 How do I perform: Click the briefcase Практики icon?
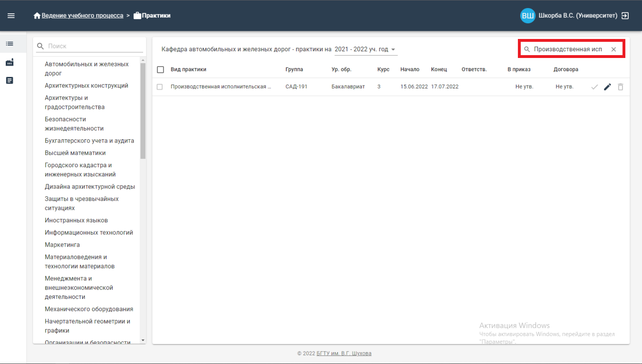click(137, 16)
